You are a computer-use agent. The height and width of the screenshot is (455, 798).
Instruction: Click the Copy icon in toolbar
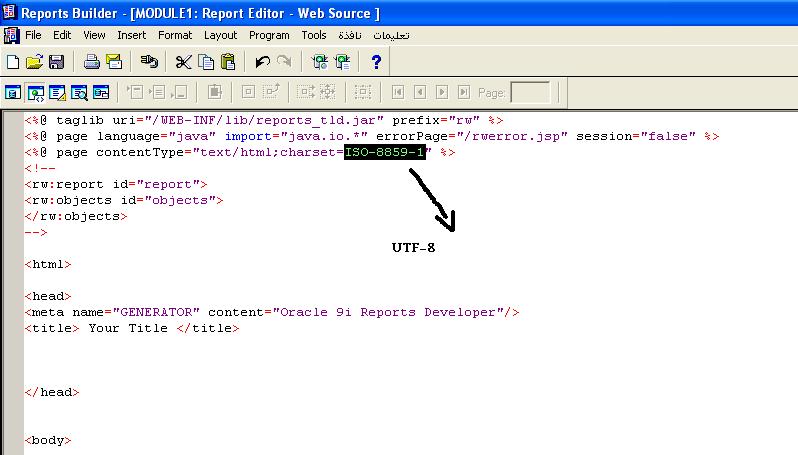[206, 62]
